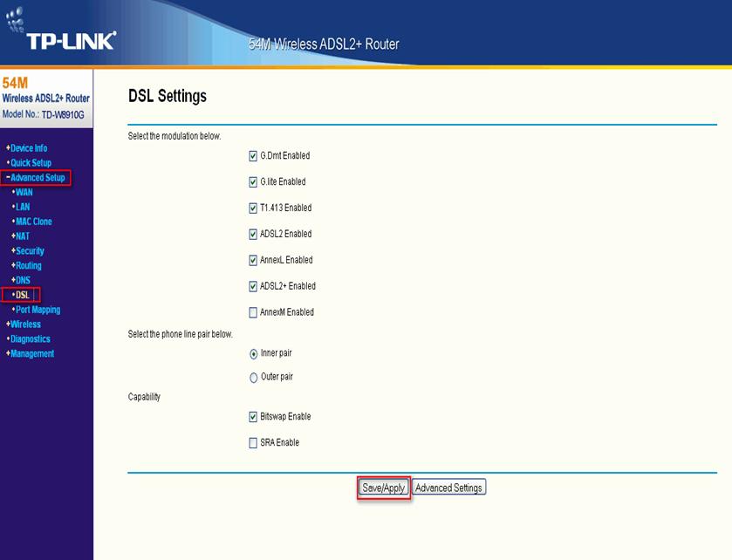Expand NAT submenu
Viewport: 732px width, 560px height.
coord(21,236)
